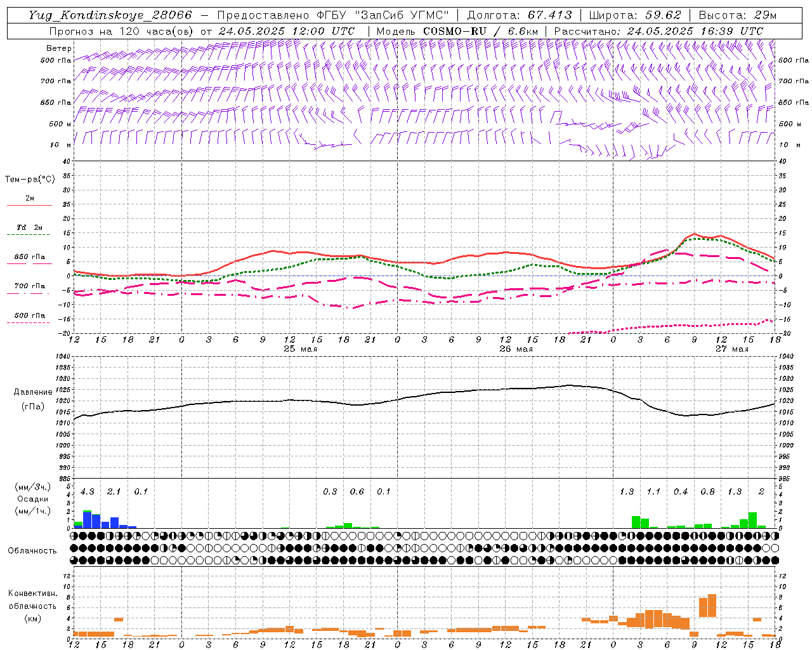Click the 'Td 2м' dew point legend
Image resolution: width=812 pixels, height=650 pixels.
tap(30, 227)
